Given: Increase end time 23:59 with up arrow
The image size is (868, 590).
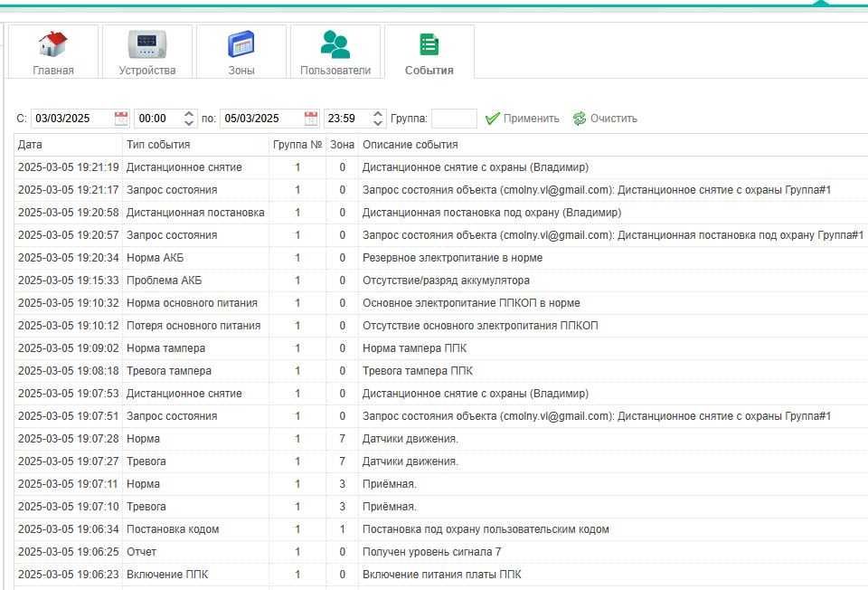Looking at the screenshot, I should [x=378, y=114].
